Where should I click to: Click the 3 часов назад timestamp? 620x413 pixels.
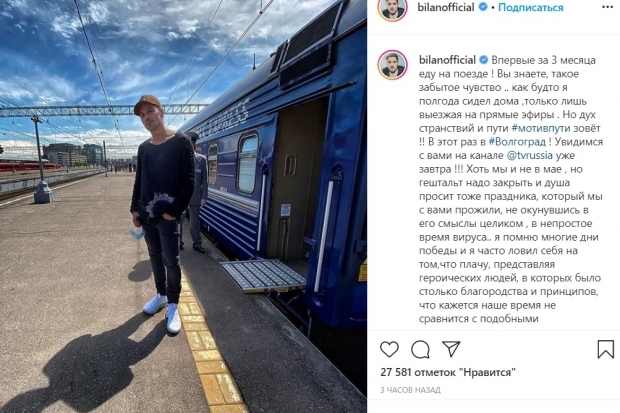pyautogui.click(x=410, y=390)
